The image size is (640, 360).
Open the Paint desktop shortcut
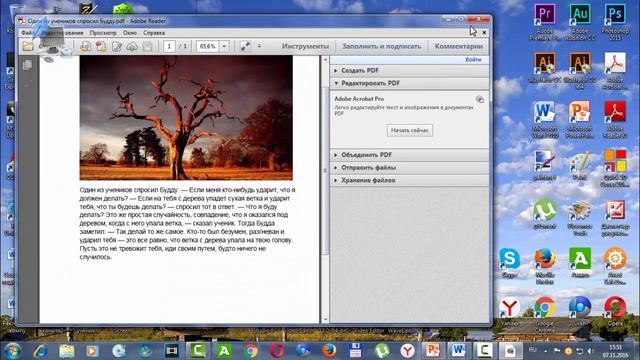580,165
